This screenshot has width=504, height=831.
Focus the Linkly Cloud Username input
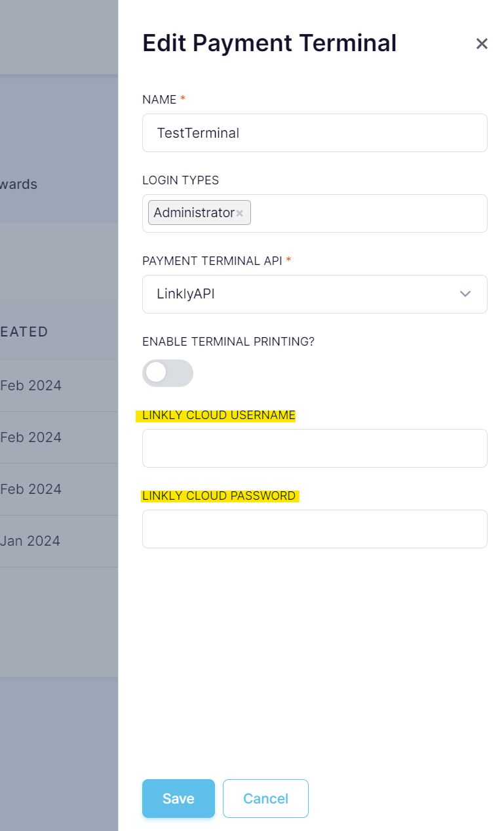point(315,448)
